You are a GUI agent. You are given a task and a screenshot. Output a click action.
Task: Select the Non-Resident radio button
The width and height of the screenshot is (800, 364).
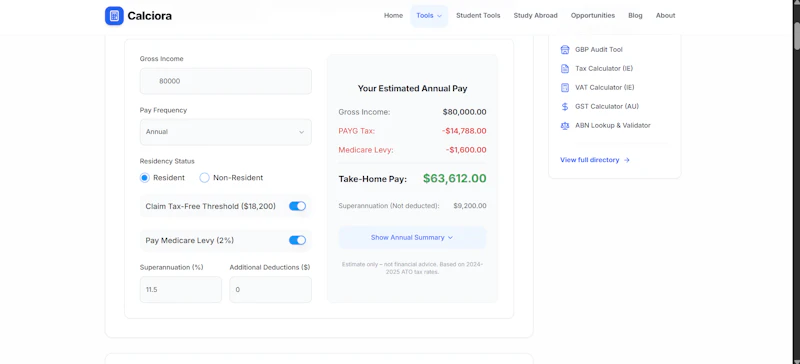click(204, 178)
